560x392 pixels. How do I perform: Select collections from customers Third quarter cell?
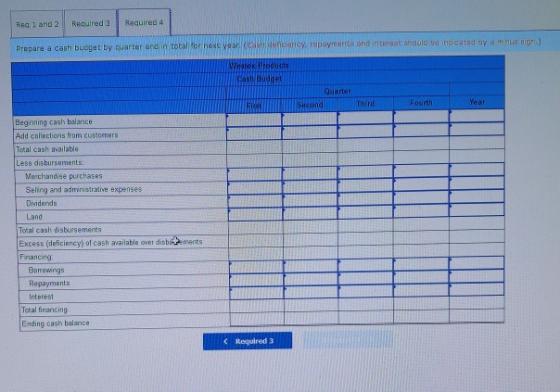click(x=365, y=131)
